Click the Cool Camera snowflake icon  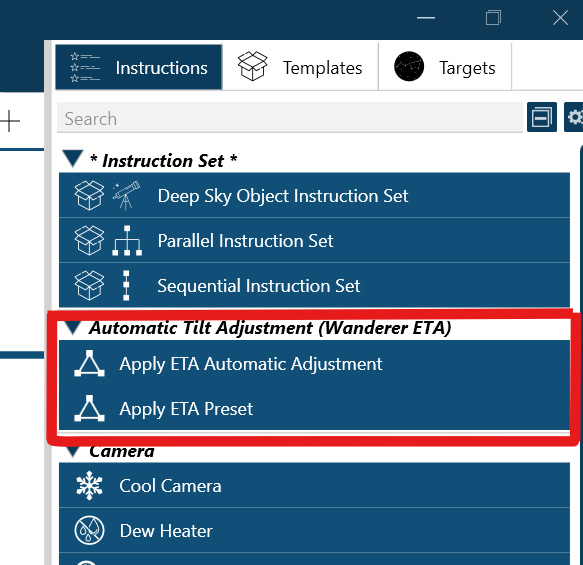[x=89, y=485]
